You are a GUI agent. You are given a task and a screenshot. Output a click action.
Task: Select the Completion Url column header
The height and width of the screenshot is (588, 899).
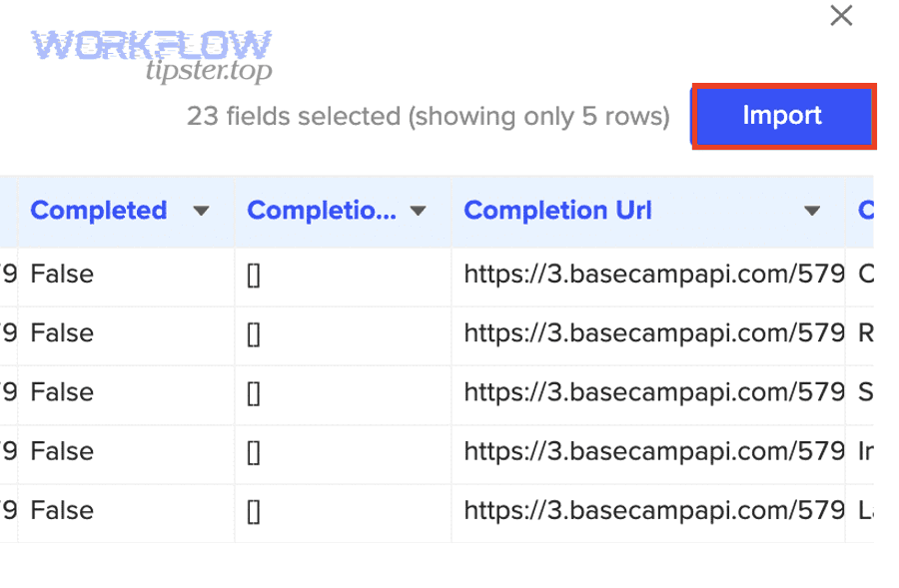tap(557, 211)
